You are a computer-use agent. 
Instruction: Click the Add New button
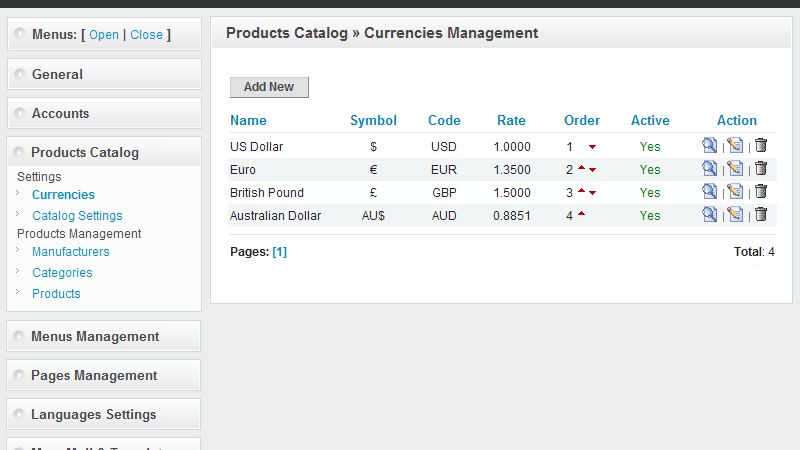pos(269,87)
